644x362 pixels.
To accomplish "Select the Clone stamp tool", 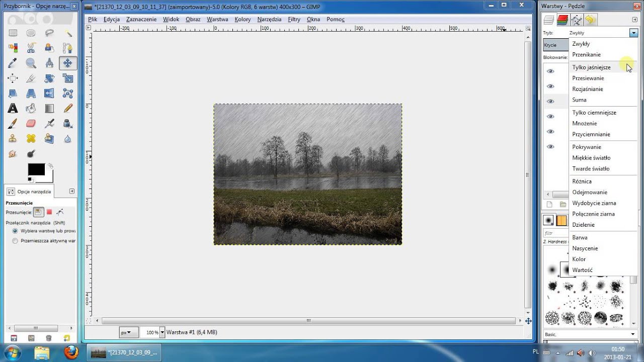I will click(13, 139).
